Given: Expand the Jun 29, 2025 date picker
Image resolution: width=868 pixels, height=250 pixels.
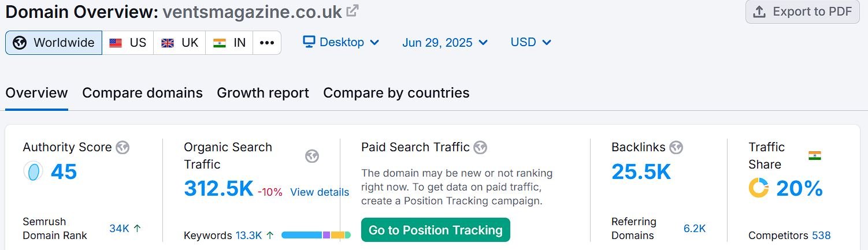Looking at the screenshot, I should pos(445,43).
